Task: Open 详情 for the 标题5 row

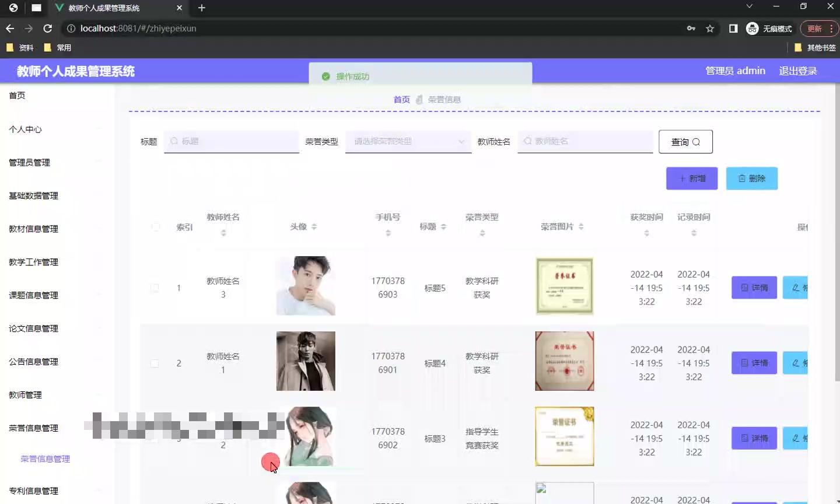Action: coord(754,288)
